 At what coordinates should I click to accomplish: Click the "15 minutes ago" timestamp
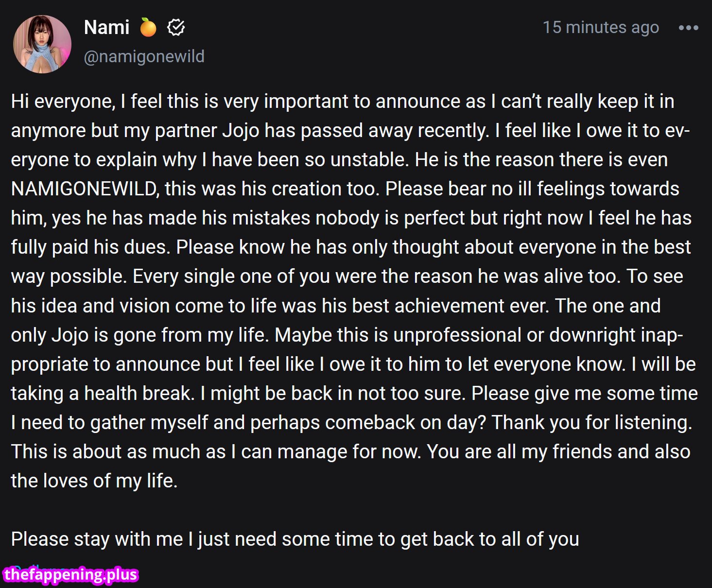tap(601, 28)
